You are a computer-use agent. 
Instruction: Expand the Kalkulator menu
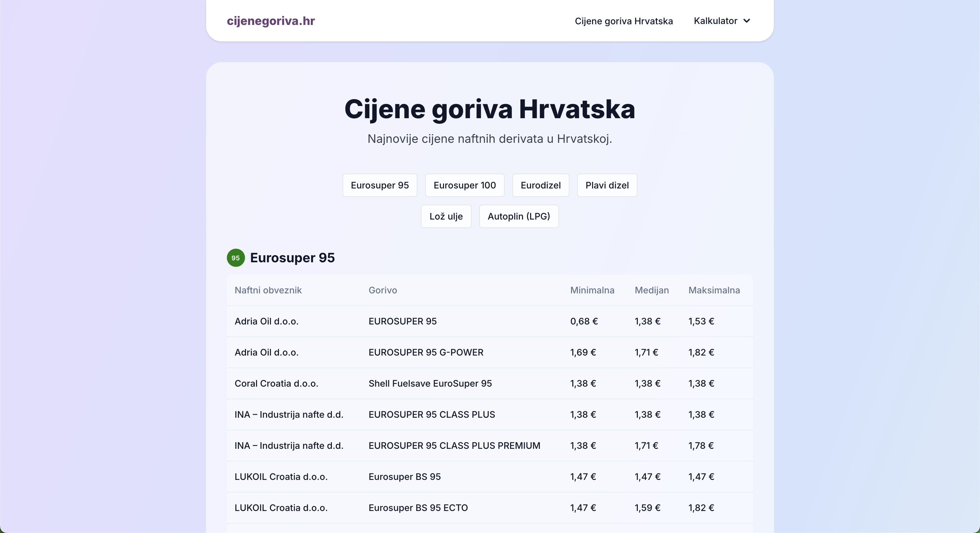tap(722, 21)
